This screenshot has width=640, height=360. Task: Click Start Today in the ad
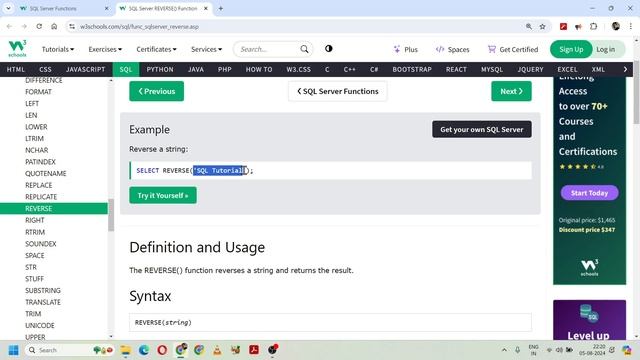pyautogui.click(x=589, y=193)
